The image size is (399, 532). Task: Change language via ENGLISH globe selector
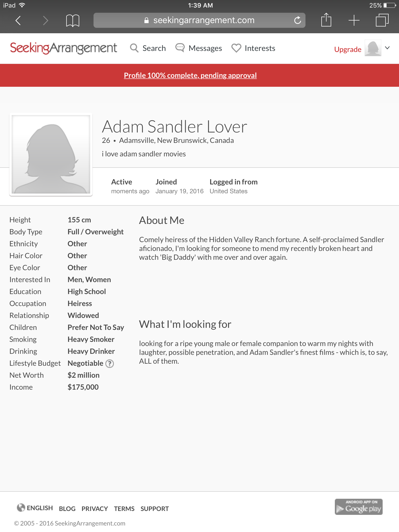click(x=35, y=508)
